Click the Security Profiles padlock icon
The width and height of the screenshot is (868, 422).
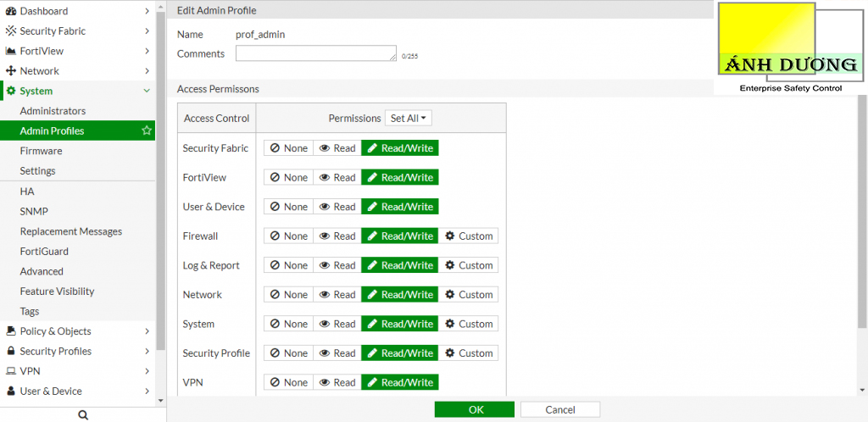pos(10,351)
